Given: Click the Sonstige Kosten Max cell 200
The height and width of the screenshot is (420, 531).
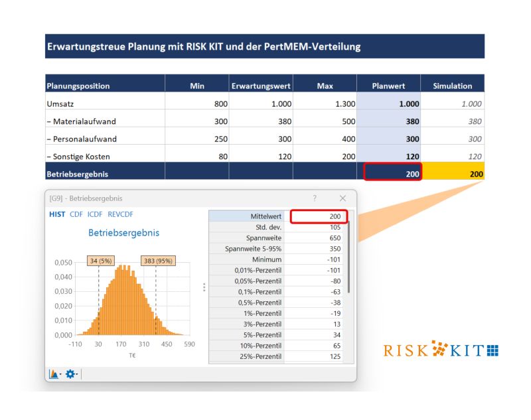Looking at the screenshot, I should coord(325,154).
